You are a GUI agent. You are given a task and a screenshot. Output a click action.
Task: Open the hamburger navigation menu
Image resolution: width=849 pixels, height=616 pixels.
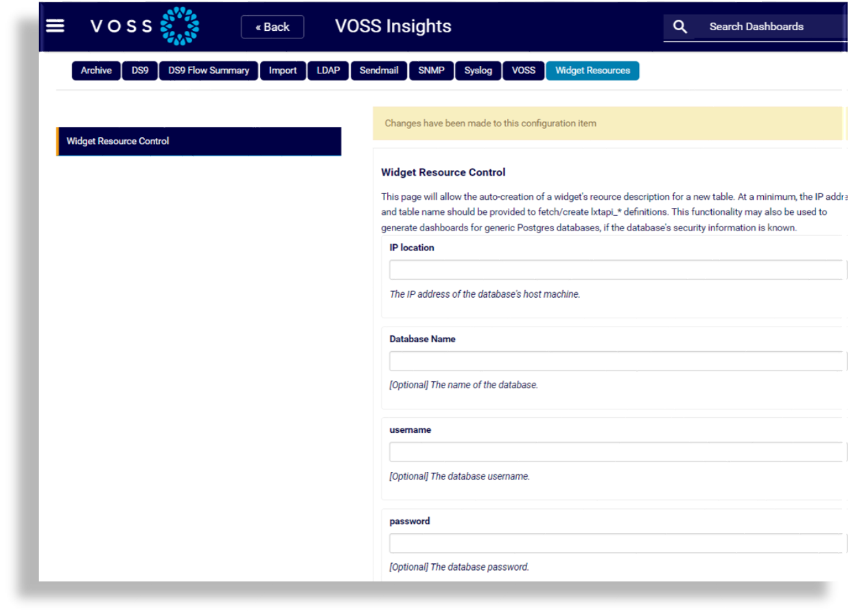[55, 26]
